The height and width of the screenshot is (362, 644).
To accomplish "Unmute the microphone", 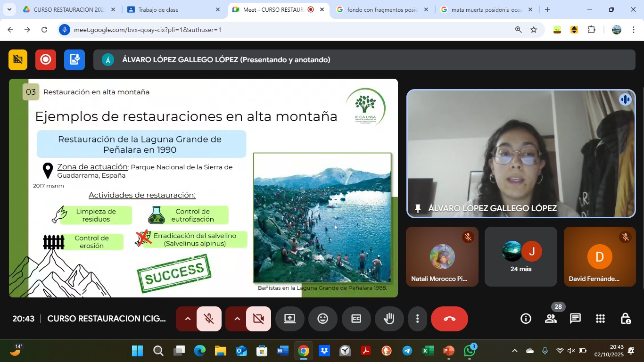I will (209, 319).
